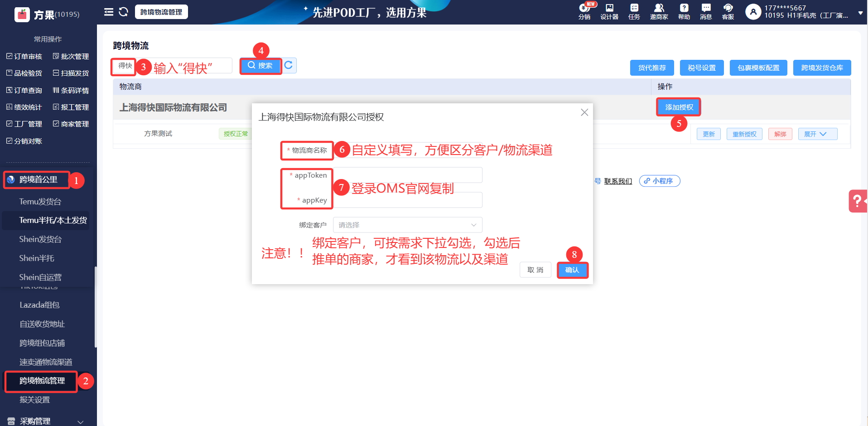Focus the logistics search box containing 得快
The image size is (868, 426).
(x=172, y=66)
